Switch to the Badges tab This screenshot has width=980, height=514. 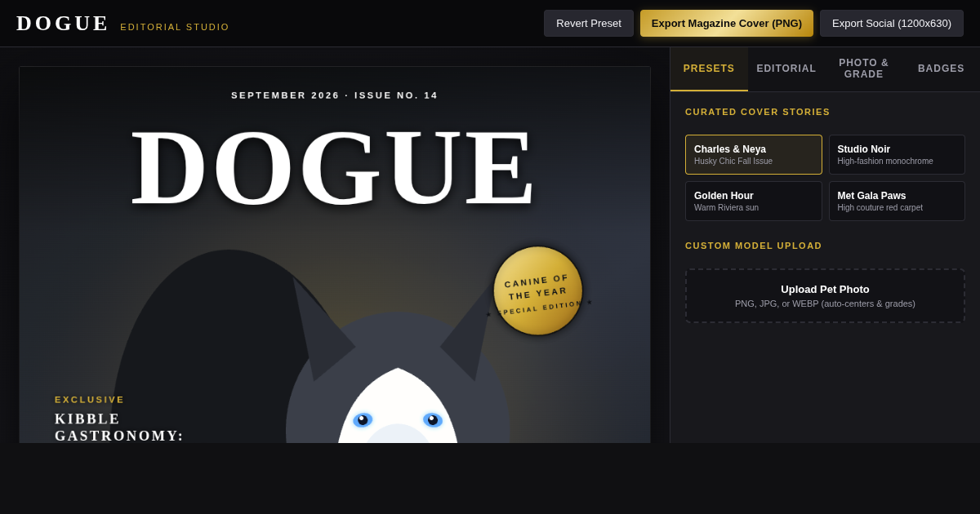941,69
